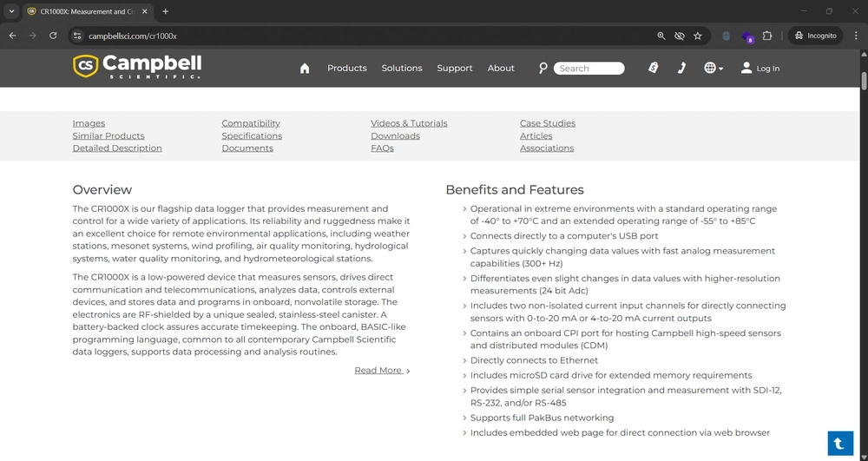Jump to Specifications link

coord(252,136)
